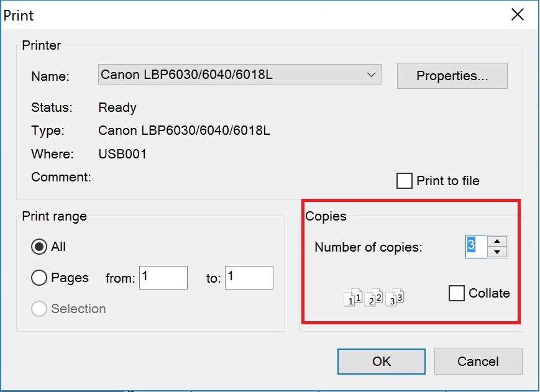The image size is (540, 392).
Task: Confirm printing with the OK button
Action: [382, 362]
